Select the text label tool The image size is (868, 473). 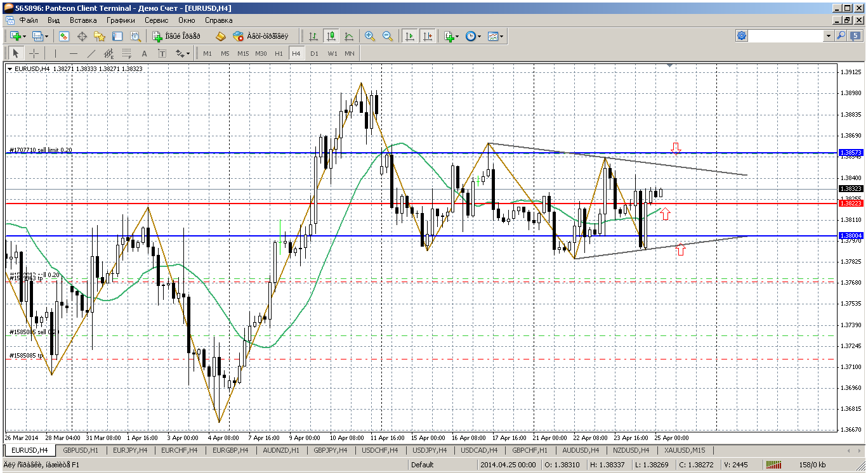(x=144, y=53)
